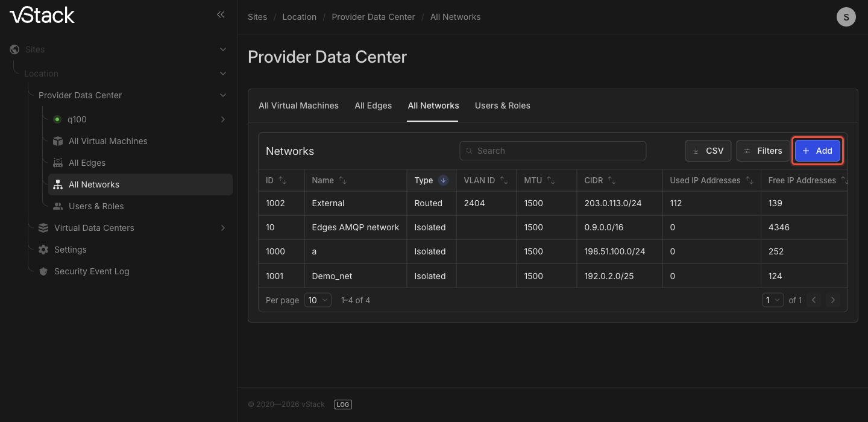Click ID 1002 cell
868x422 pixels.
tap(275, 203)
